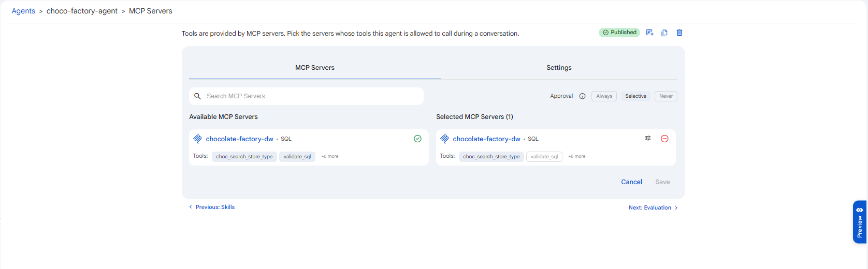The height and width of the screenshot is (269, 868).
Task: Toggle choc_search_store_type in selected server
Action: click(491, 156)
